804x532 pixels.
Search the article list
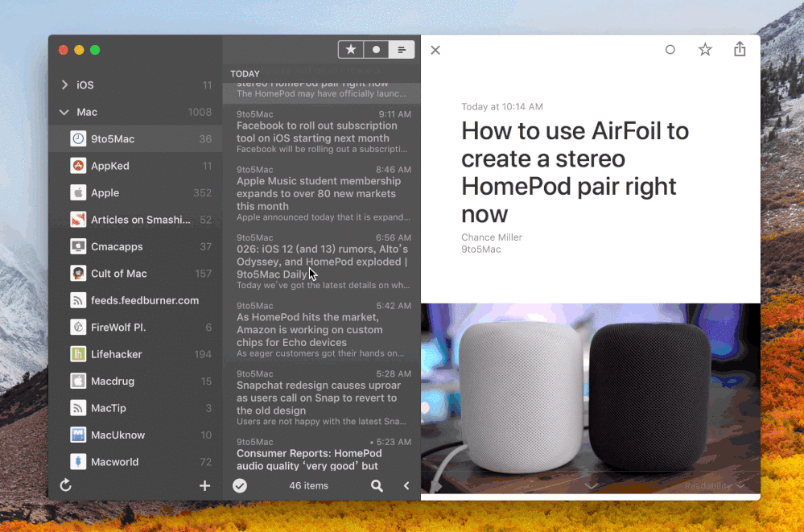point(377,486)
